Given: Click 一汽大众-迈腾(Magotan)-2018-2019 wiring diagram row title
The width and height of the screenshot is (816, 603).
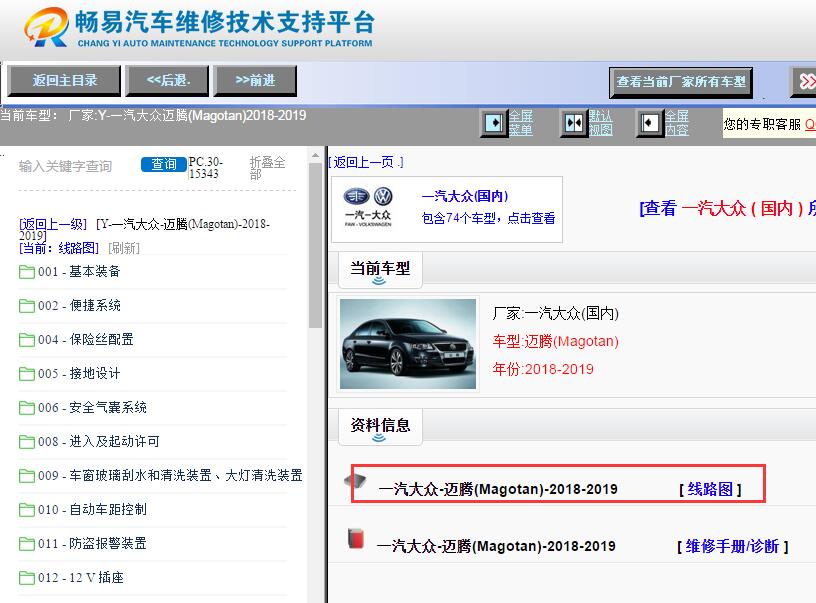Looking at the screenshot, I should click(498, 489).
